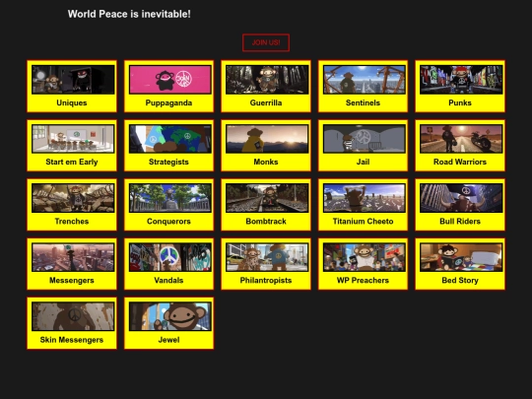
Task: Open the Vandals peace-sign graffiti thumbnail
Action: click(x=170, y=257)
